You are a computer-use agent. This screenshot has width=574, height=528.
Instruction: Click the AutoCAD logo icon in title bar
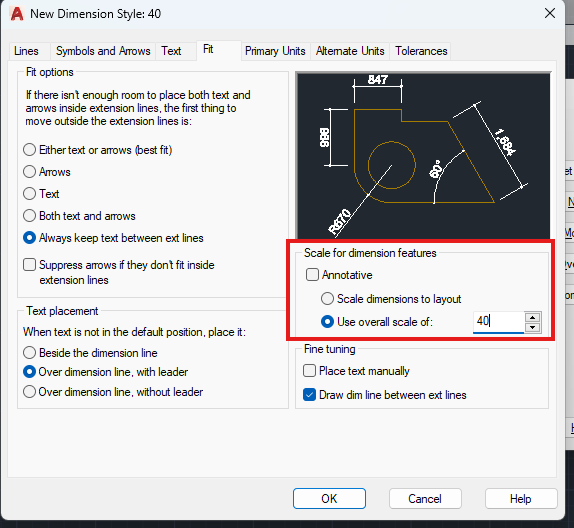click(x=17, y=14)
